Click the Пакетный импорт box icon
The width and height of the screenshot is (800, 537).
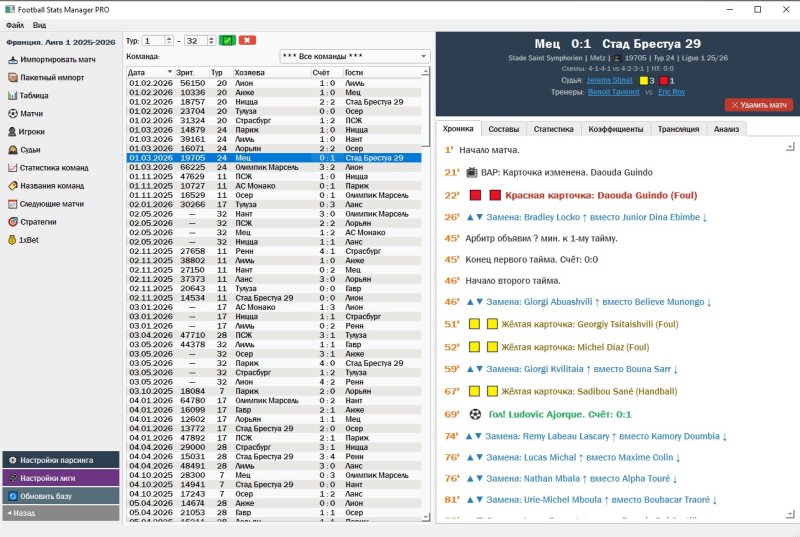tap(13, 78)
